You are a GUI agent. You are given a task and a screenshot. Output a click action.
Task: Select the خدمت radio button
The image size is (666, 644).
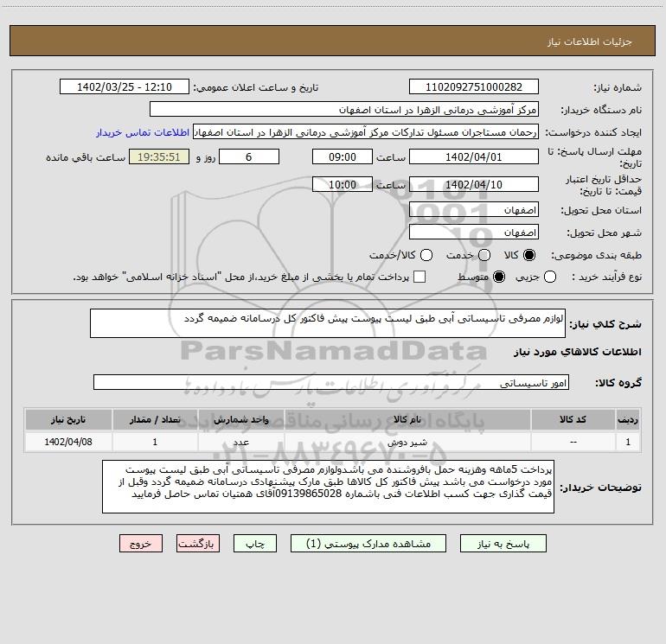[484, 255]
